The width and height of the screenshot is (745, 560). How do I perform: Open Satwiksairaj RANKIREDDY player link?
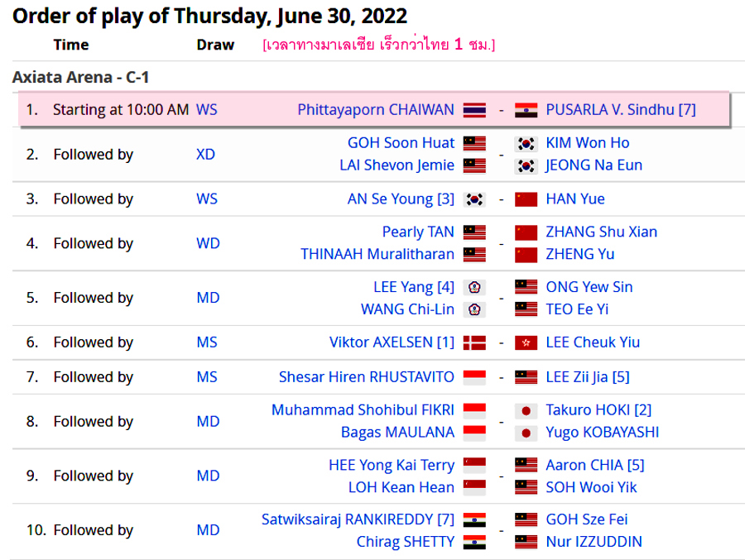358,519
